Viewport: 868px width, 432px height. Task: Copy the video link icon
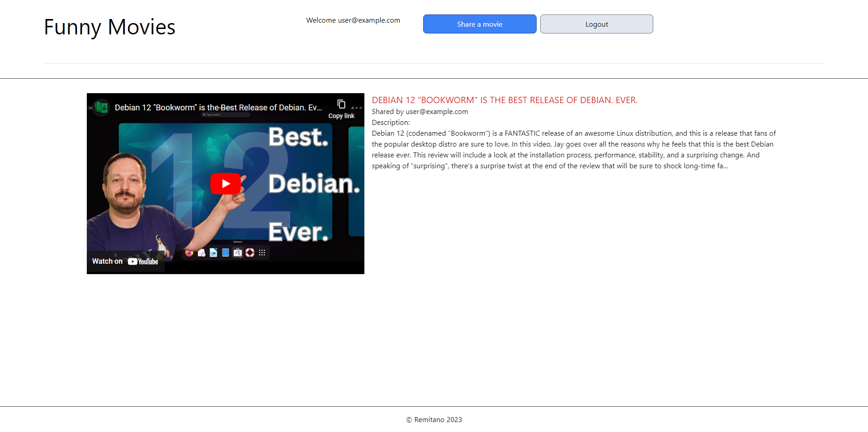point(341,109)
